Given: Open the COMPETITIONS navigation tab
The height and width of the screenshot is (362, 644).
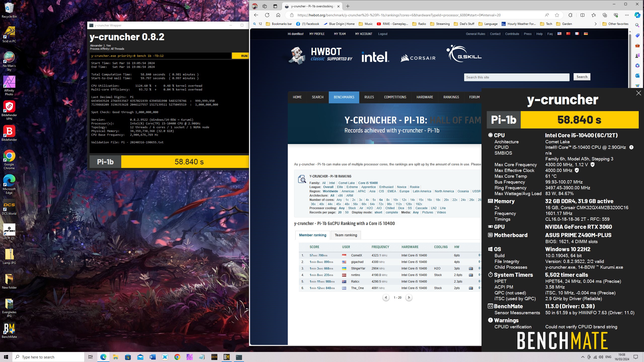Looking at the screenshot, I should pos(395,97).
